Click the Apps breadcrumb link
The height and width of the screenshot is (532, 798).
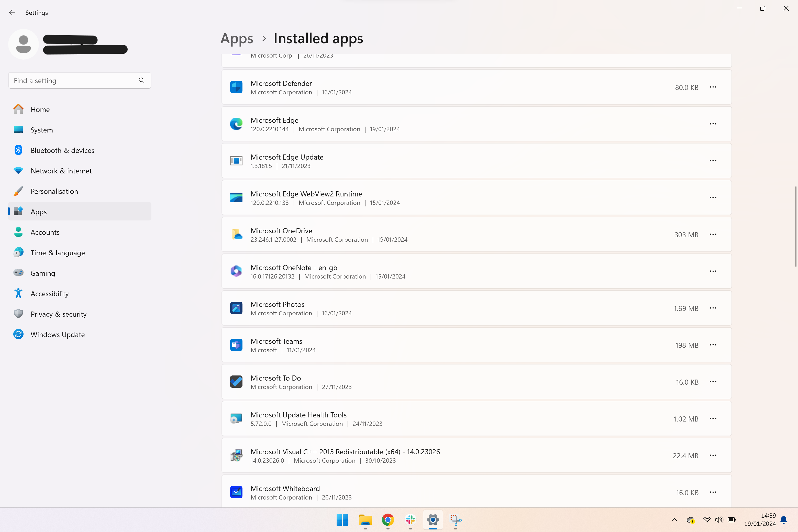[x=237, y=39]
